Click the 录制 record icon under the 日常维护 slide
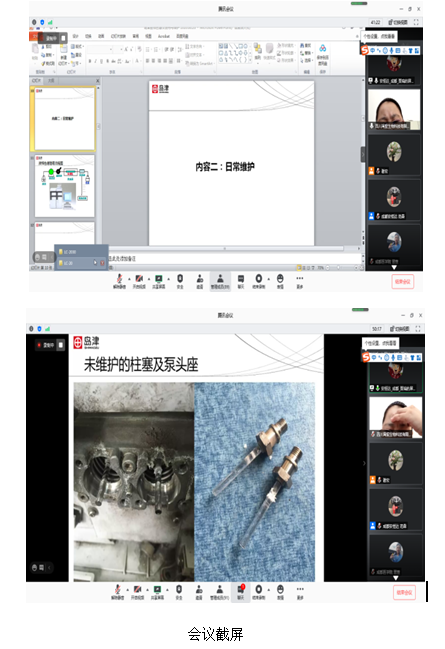Image resolution: width=445 pixels, height=649 pixels. [259, 281]
